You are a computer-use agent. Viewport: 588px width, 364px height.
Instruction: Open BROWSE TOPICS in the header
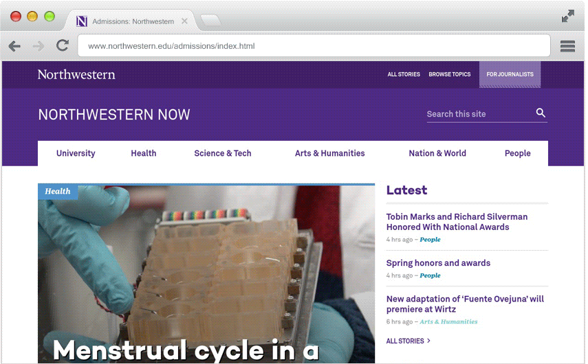[x=450, y=74]
